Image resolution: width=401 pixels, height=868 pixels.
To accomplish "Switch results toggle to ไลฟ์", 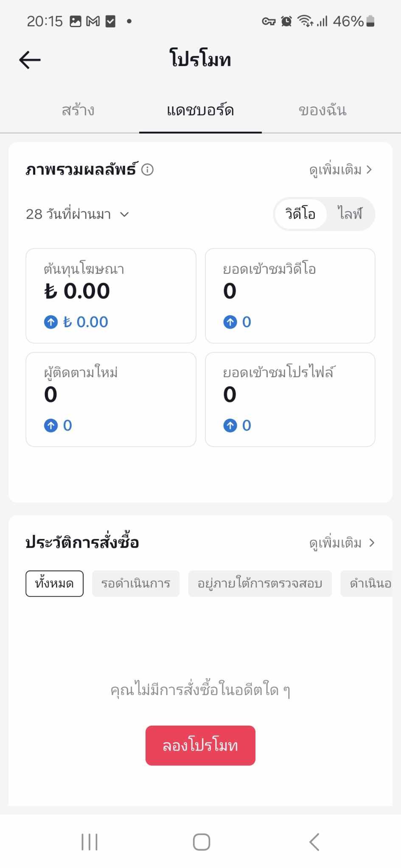I will click(x=350, y=214).
